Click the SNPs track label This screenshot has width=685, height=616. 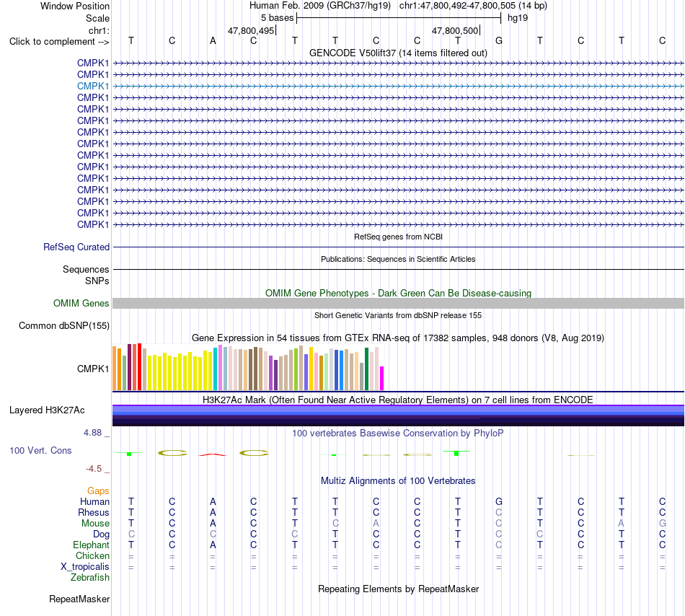(97, 281)
